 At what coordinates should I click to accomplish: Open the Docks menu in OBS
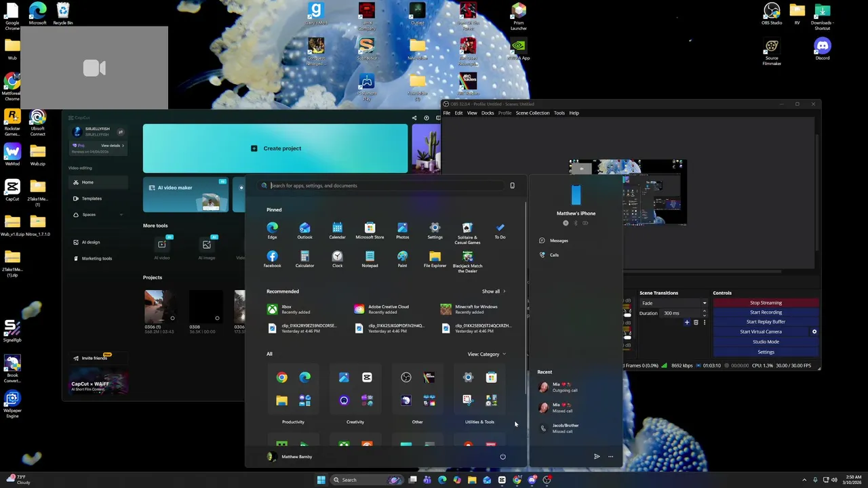[488, 113]
